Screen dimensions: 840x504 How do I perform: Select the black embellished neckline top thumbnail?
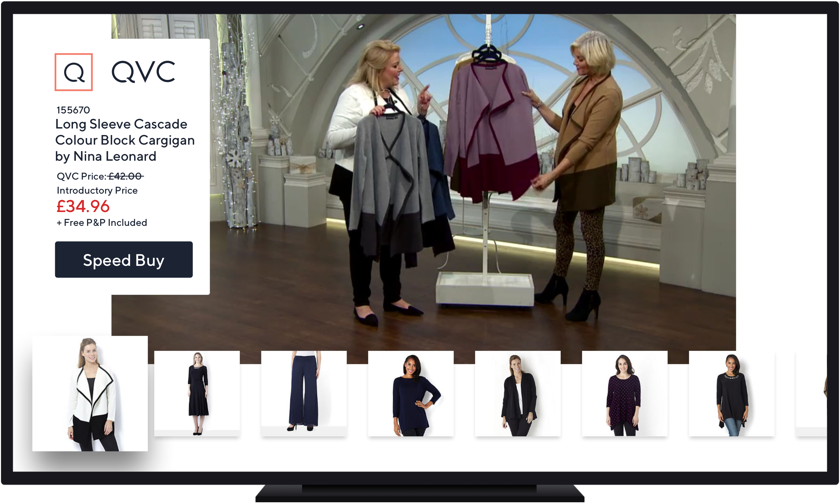coord(732,393)
